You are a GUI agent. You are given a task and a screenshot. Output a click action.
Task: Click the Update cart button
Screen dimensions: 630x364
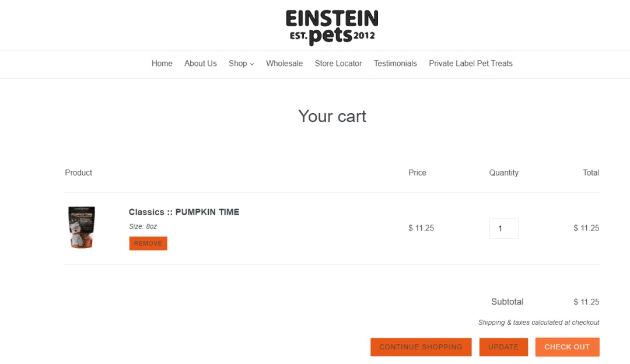click(503, 346)
